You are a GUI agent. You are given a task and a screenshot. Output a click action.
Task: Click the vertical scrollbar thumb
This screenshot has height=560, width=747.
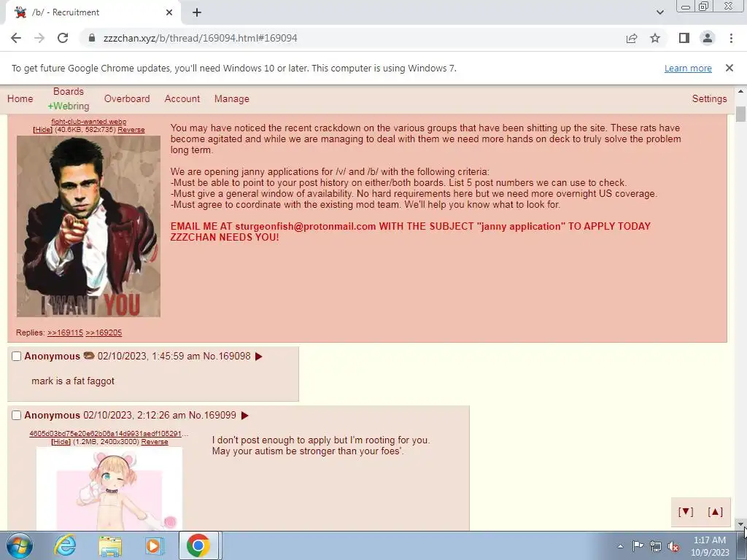[740, 114]
